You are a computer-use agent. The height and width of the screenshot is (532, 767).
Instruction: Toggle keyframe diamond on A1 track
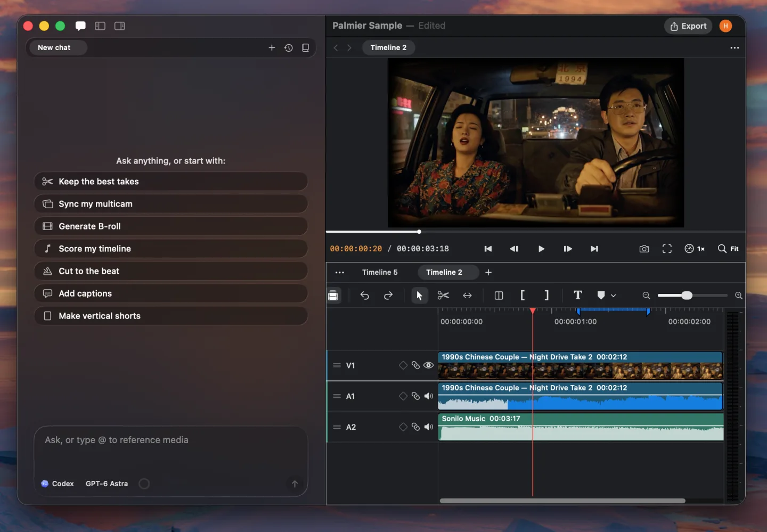pyautogui.click(x=403, y=396)
